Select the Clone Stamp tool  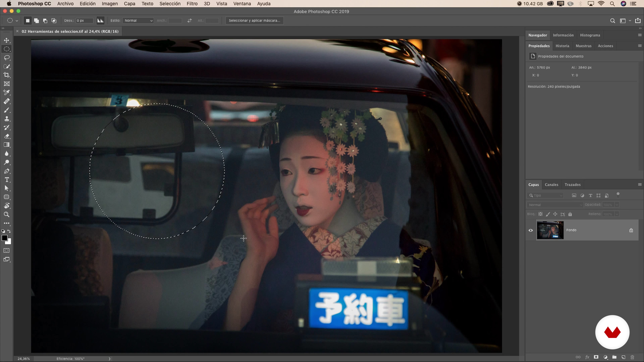(x=7, y=119)
